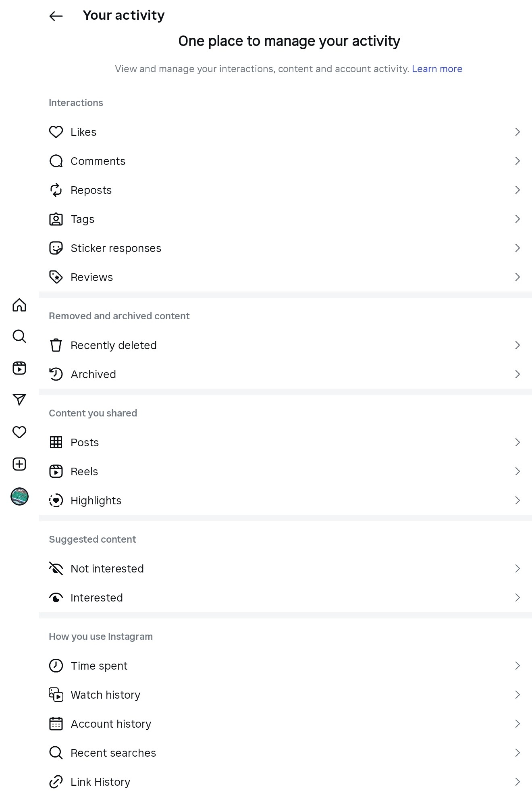Open Home from the sidebar house icon
The height and width of the screenshot is (793, 532).
click(19, 305)
